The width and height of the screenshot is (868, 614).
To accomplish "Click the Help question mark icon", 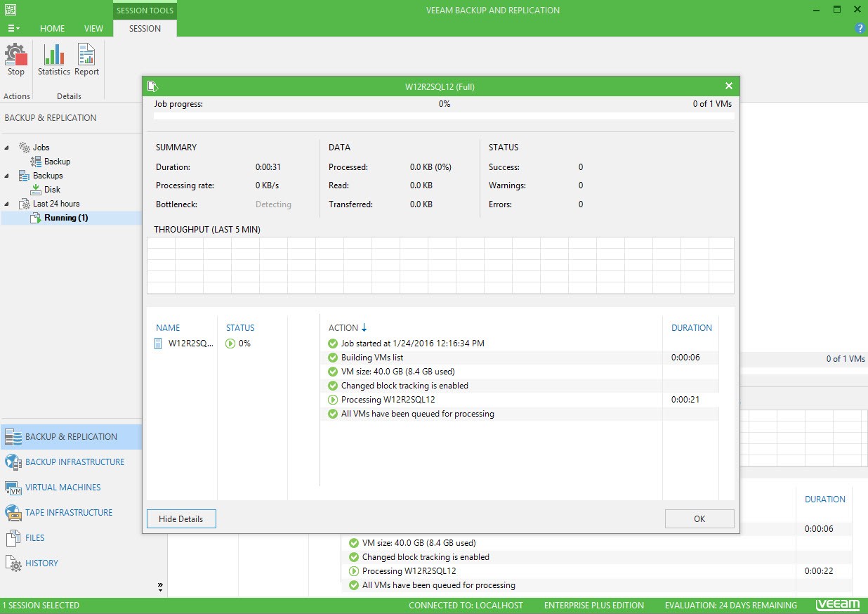I will coord(860,29).
